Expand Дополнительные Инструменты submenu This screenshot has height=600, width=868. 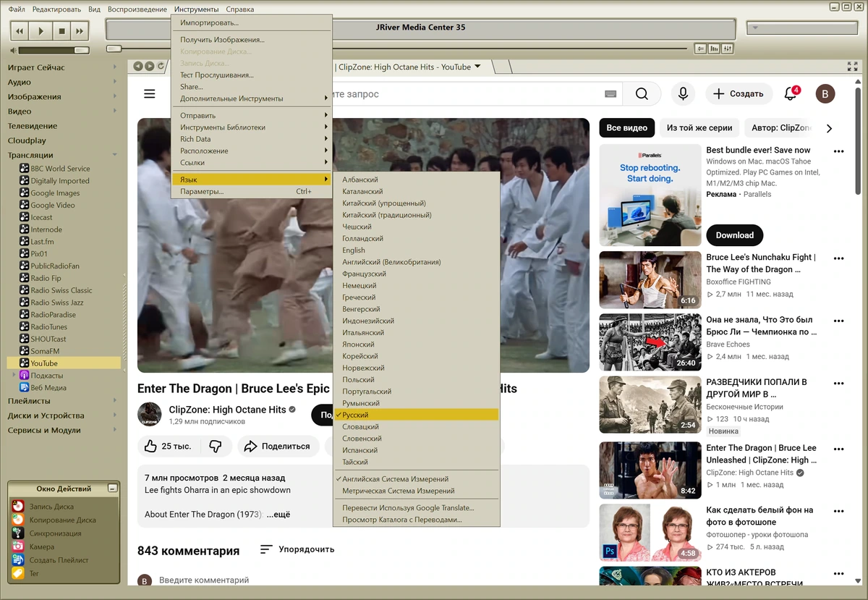[252, 98]
